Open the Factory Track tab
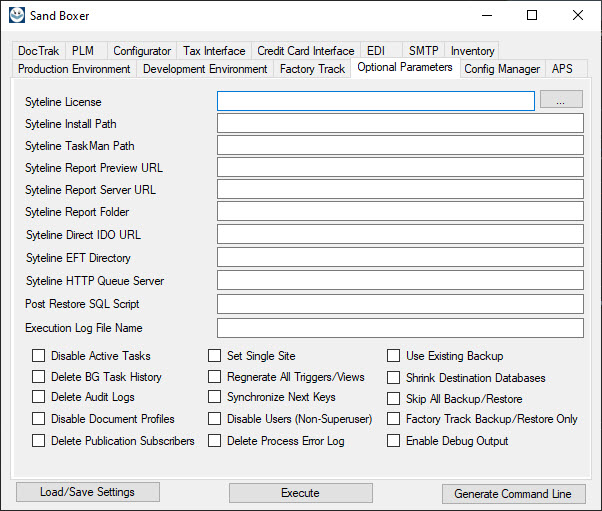 312,69
